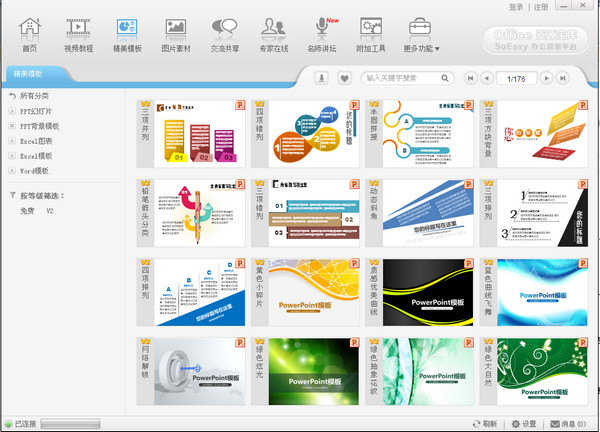Open the 交流共享 chat sharing section
600x432 pixels.
pos(224,33)
